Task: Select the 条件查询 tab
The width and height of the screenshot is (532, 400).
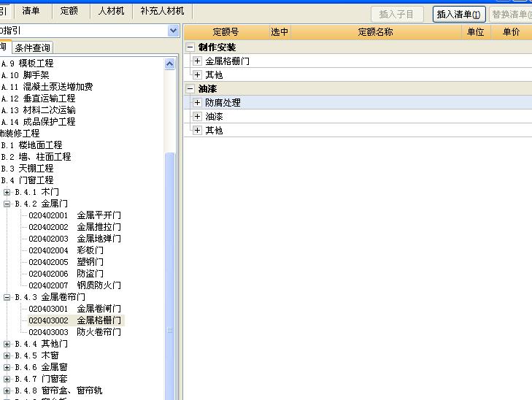Action: [x=33, y=48]
